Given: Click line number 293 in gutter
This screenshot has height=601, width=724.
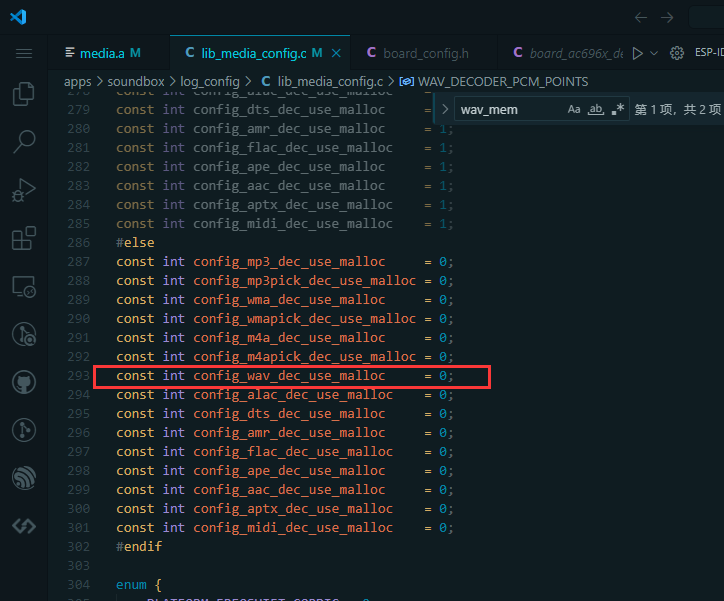Looking at the screenshot, I should point(78,376).
